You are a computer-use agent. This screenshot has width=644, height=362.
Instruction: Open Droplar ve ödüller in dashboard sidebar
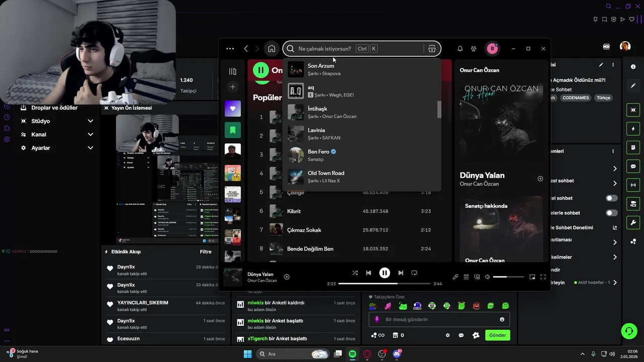click(x=54, y=108)
